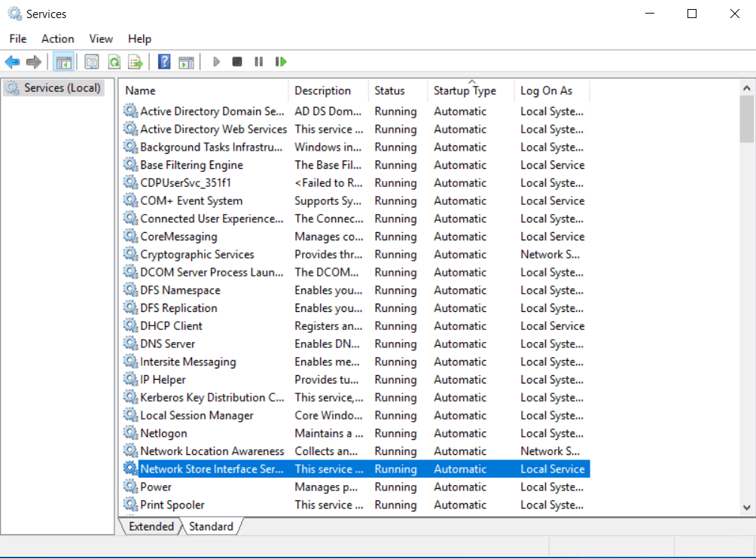Switch to the Extended tab
756x559 pixels.
click(x=151, y=527)
